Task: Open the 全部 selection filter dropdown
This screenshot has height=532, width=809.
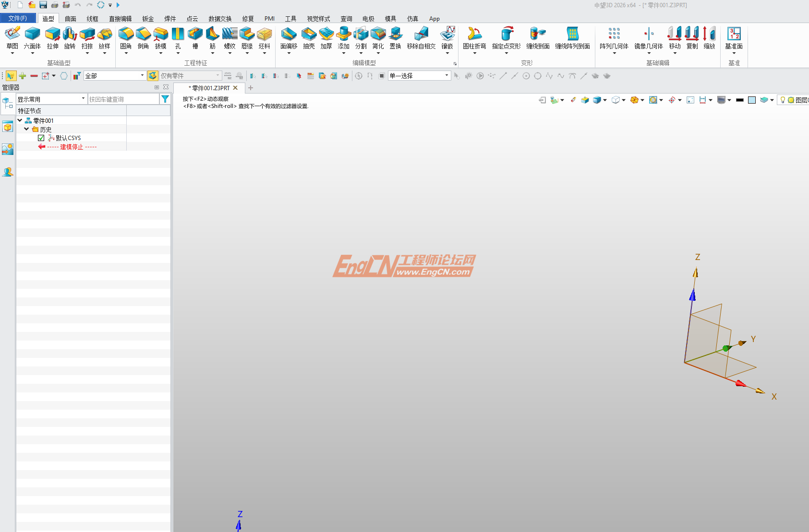Action: [141, 75]
